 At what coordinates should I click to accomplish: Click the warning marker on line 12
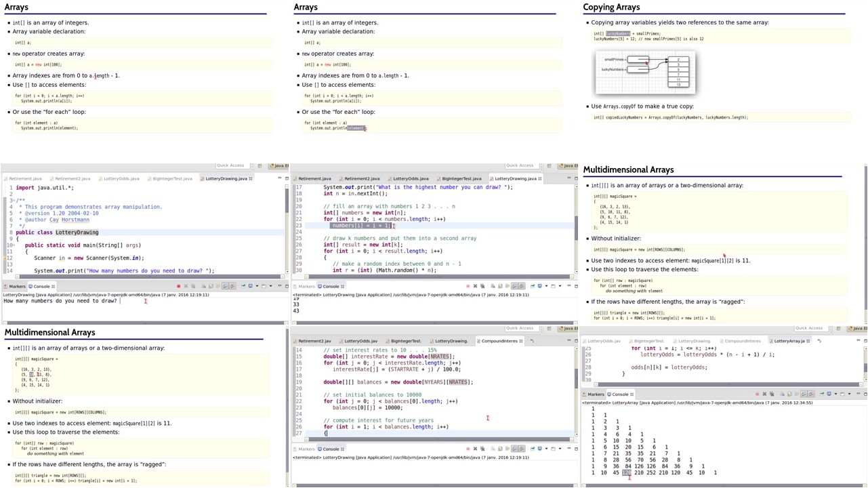4,258
